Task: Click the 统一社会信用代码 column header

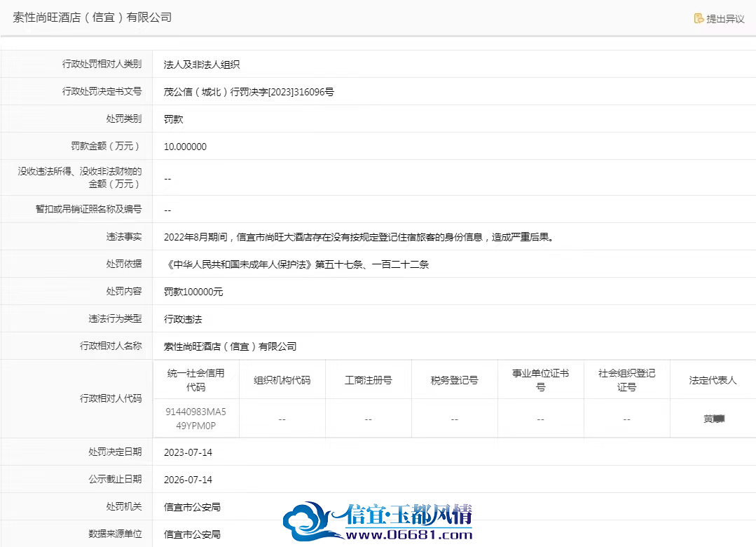Action: (195, 380)
